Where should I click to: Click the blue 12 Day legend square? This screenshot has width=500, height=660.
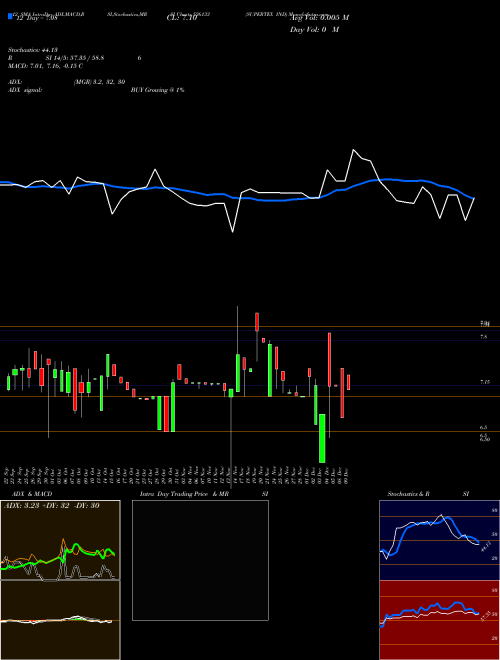[10, 17]
